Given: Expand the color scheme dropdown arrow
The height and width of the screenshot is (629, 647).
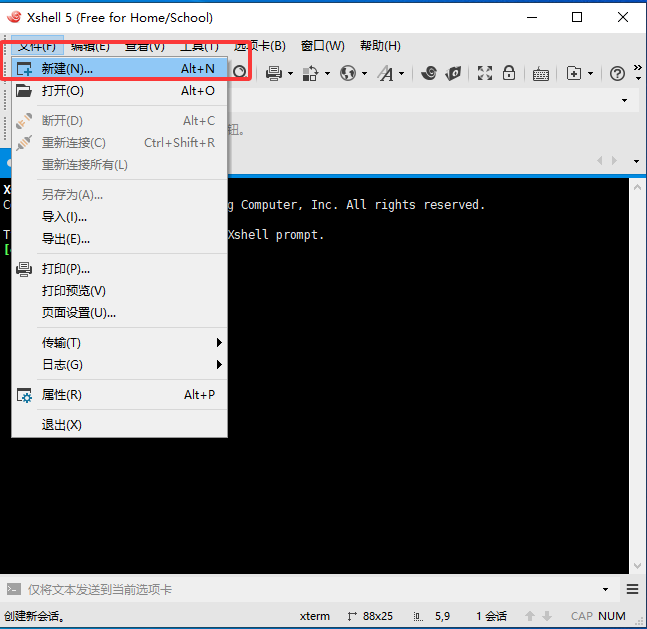Looking at the screenshot, I should 327,74.
